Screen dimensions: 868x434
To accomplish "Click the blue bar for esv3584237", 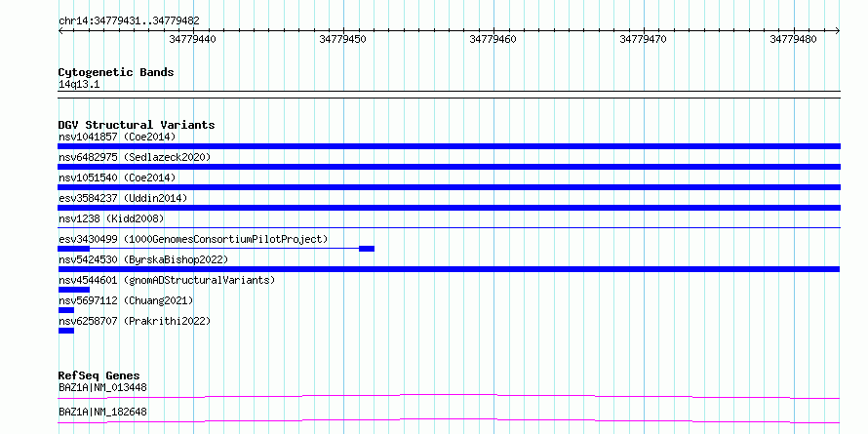I will pyautogui.click(x=449, y=208).
